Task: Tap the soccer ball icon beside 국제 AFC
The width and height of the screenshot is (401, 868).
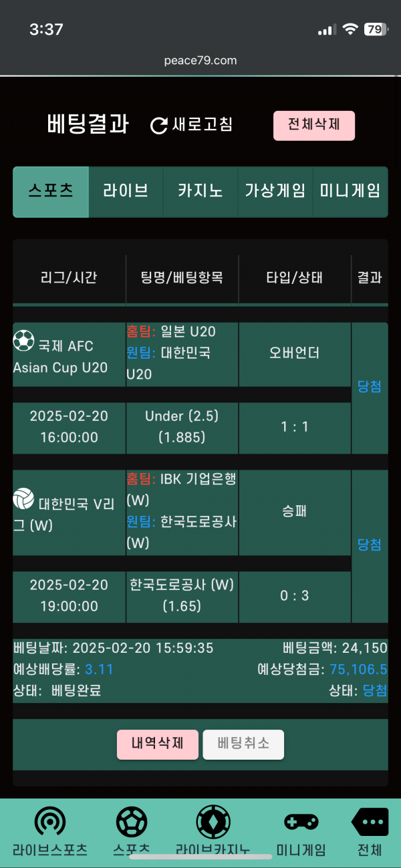Action: pos(23,341)
